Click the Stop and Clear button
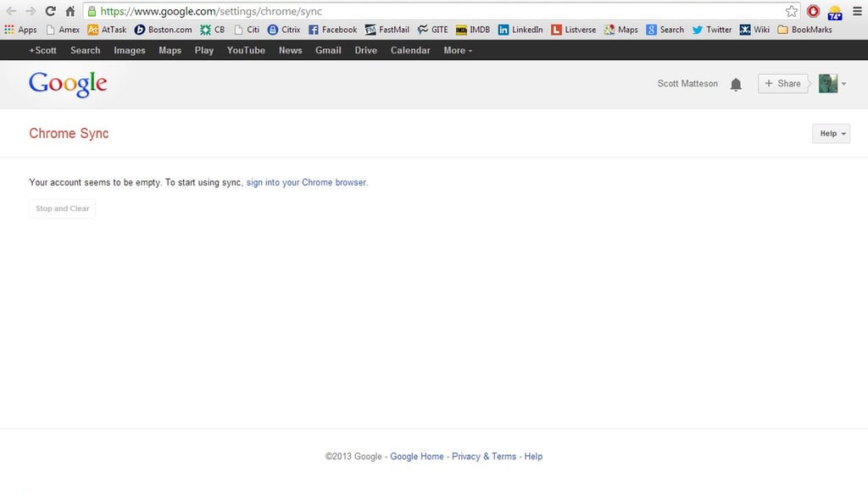The height and width of the screenshot is (494, 868). coord(63,208)
